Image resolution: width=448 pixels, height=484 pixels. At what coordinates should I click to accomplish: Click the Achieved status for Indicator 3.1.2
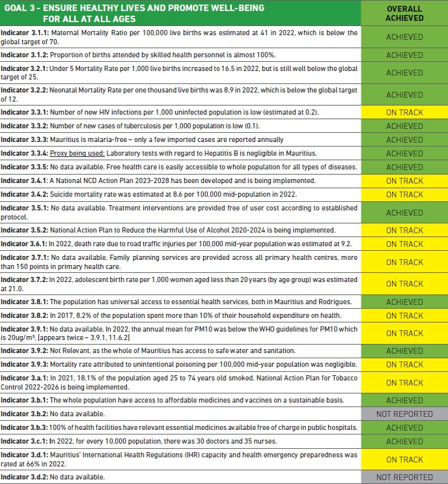404,55
